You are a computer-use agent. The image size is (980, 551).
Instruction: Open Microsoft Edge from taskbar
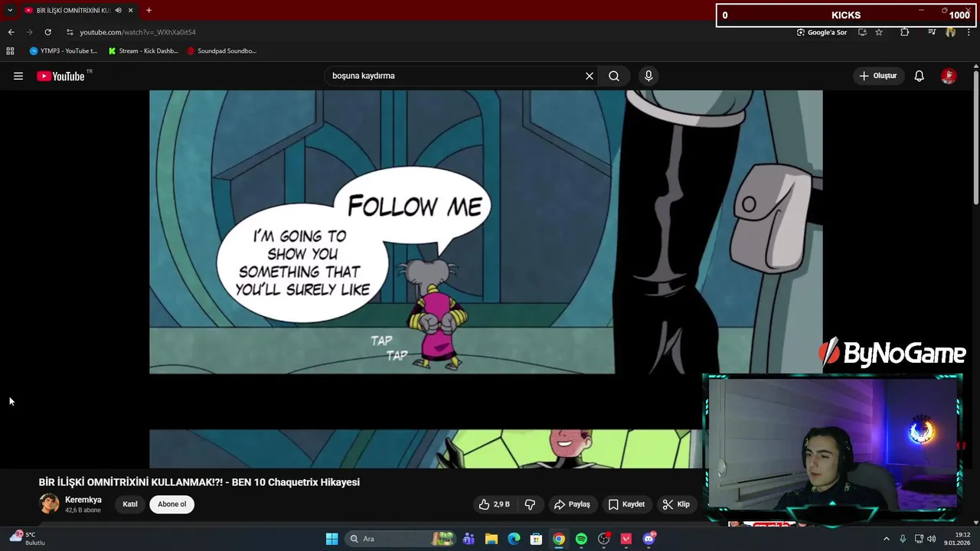point(514,539)
